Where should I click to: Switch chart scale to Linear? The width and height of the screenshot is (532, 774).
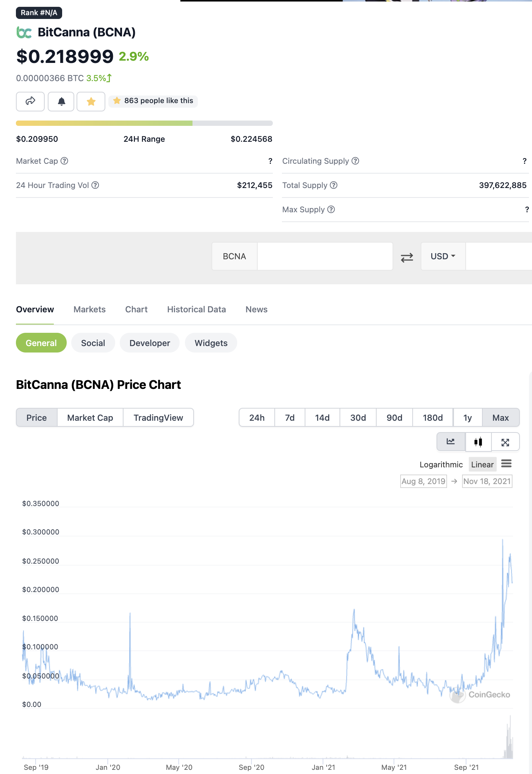(x=482, y=465)
